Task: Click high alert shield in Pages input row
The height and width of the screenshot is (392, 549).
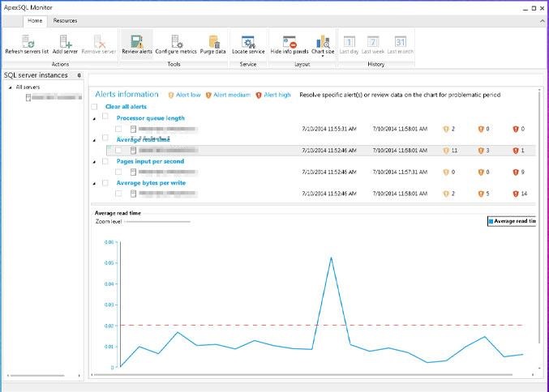Action: point(516,173)
